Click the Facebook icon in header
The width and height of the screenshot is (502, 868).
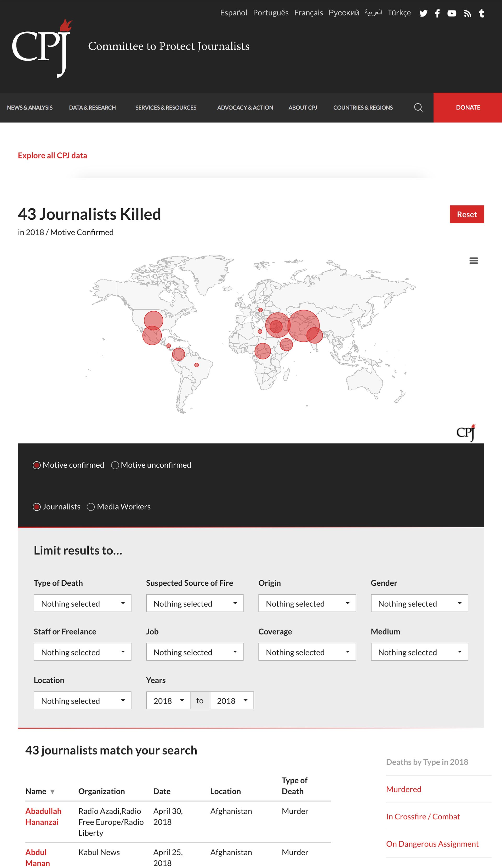coord(437,13)
